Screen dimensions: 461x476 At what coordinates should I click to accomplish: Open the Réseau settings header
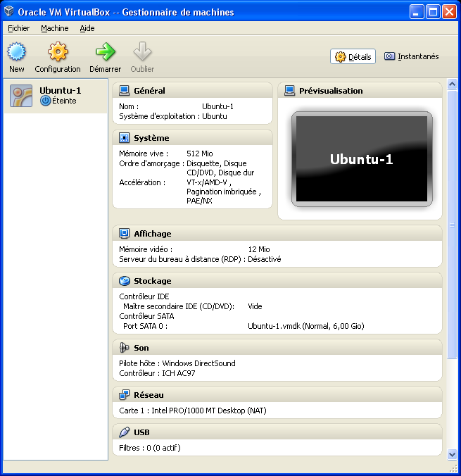pos(149,394)
